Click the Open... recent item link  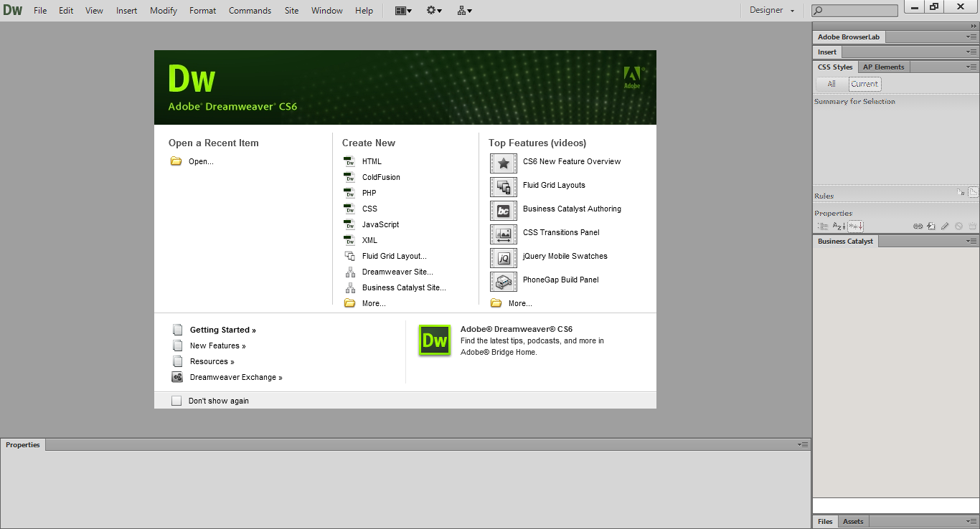pos(201,161)
